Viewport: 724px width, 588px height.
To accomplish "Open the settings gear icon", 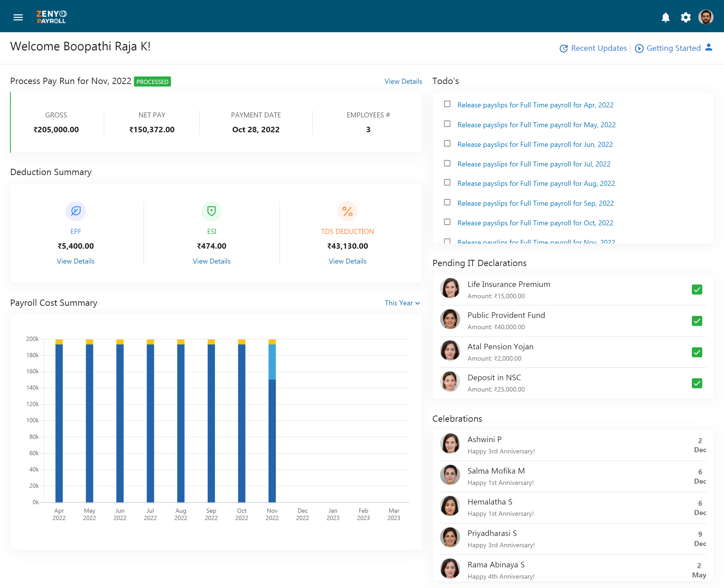I will coord(686,17).
